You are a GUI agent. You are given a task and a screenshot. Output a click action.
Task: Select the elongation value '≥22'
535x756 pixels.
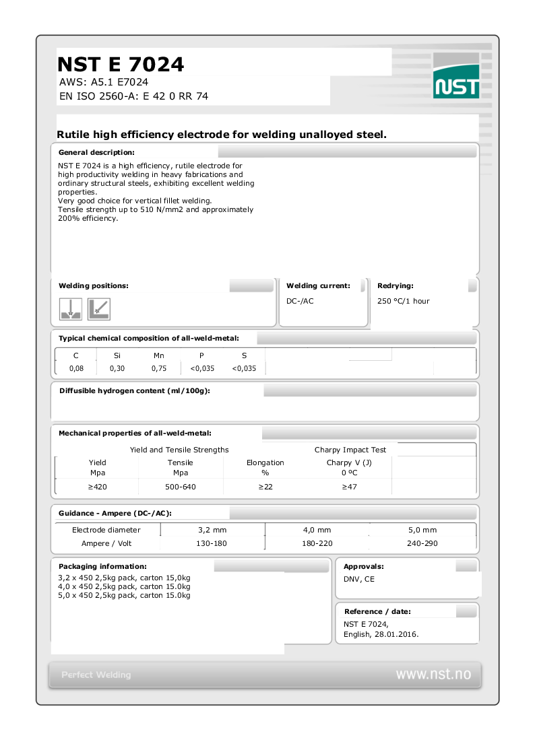265,487
